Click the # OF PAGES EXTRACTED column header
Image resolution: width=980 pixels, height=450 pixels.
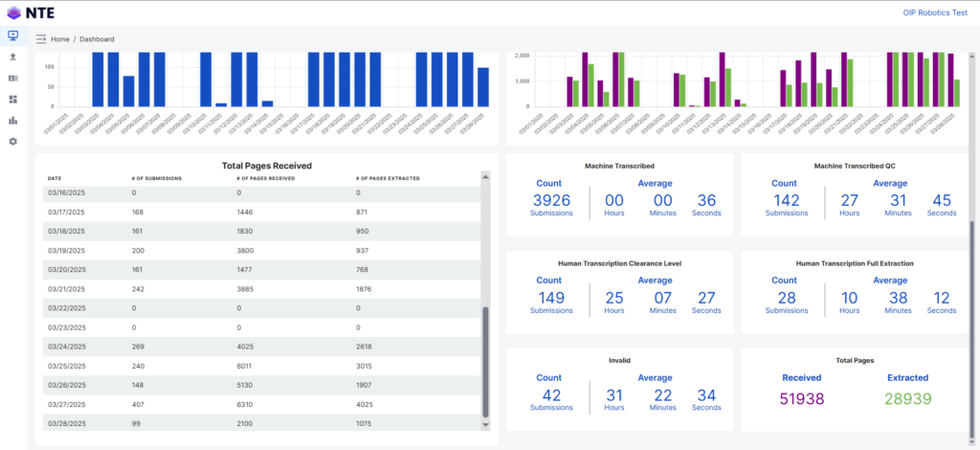(x=388, y=178)
